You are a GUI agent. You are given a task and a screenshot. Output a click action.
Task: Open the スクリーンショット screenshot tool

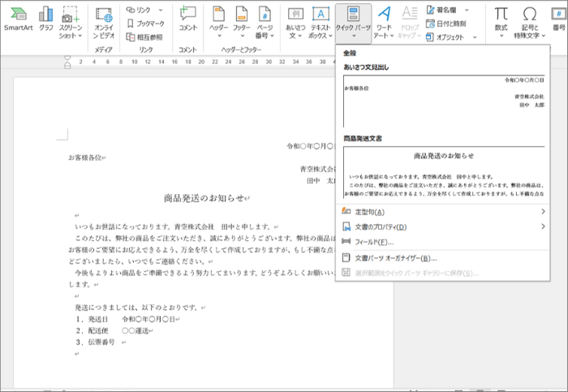[x=71, y=23]
